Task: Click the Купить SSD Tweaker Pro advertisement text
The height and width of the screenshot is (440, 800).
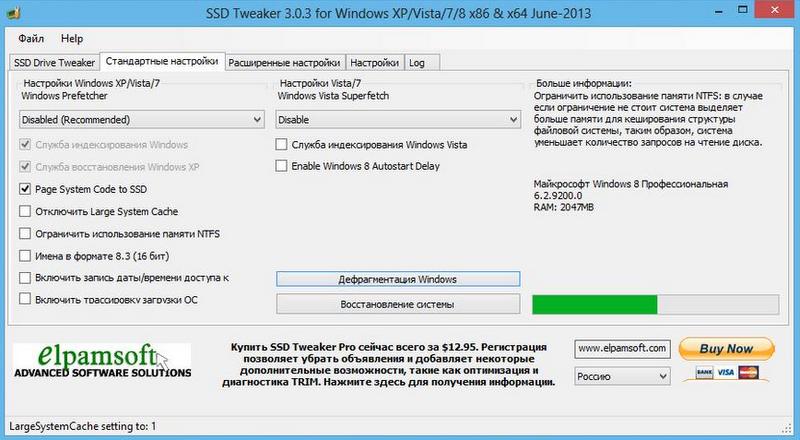Action: click(389, 364)
